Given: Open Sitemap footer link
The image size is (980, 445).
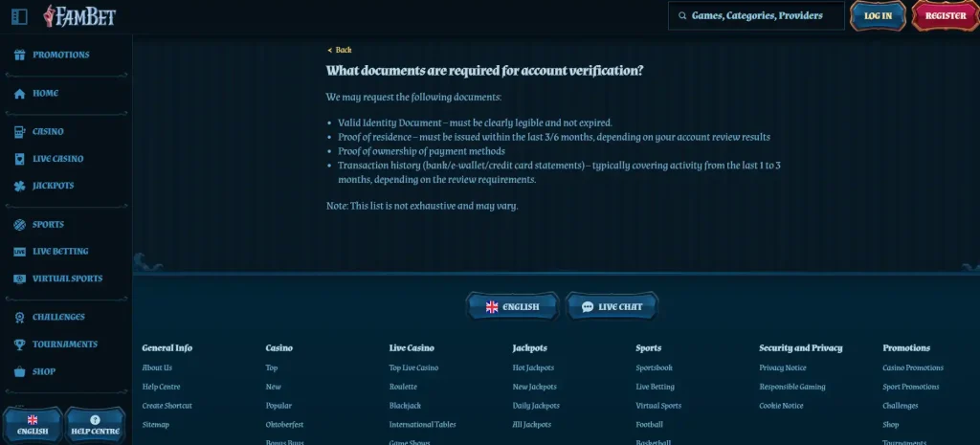Looking at the screenshot, I should (x=155, y=425).
